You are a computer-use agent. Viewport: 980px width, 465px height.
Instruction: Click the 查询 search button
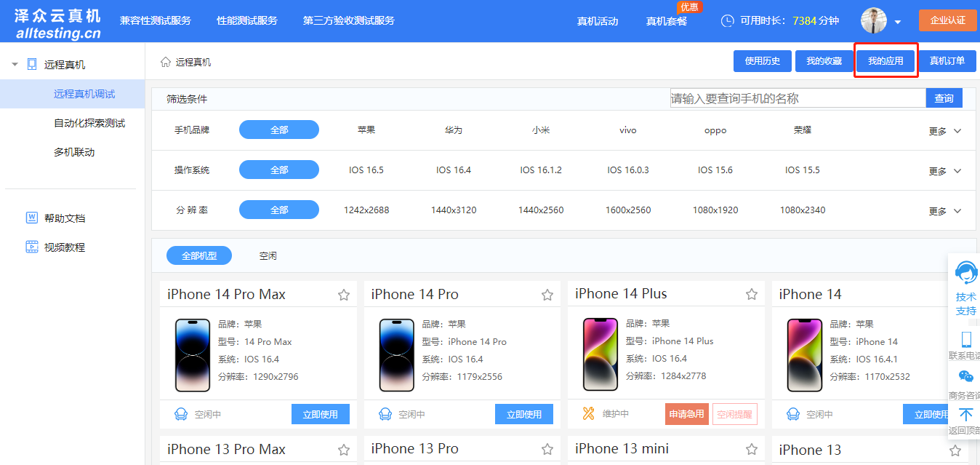click(x=944, y=98)
